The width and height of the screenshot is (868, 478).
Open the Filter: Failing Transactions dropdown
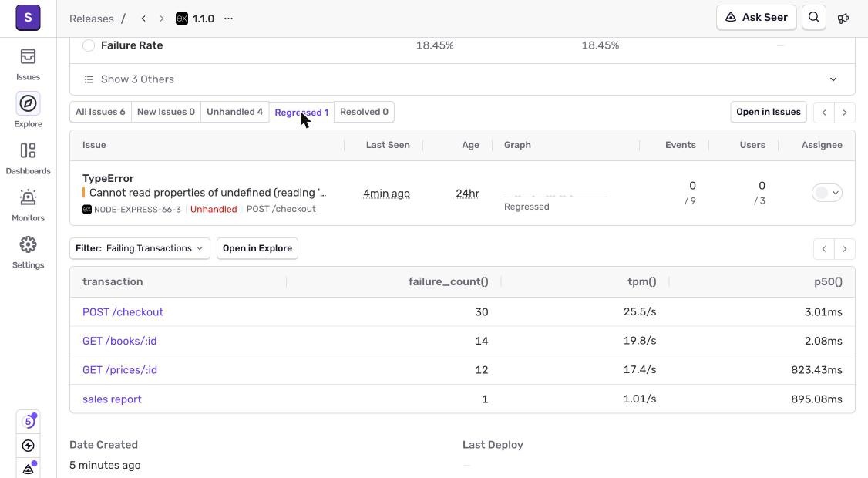pos(140,248)
